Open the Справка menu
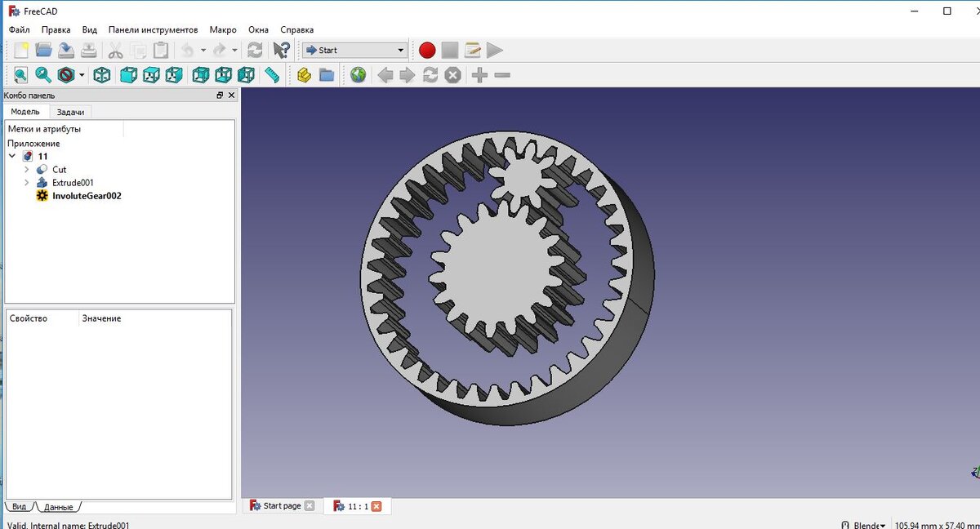This screenshot has height=529, width=980. pyautogui.click(x=296, y=29)
